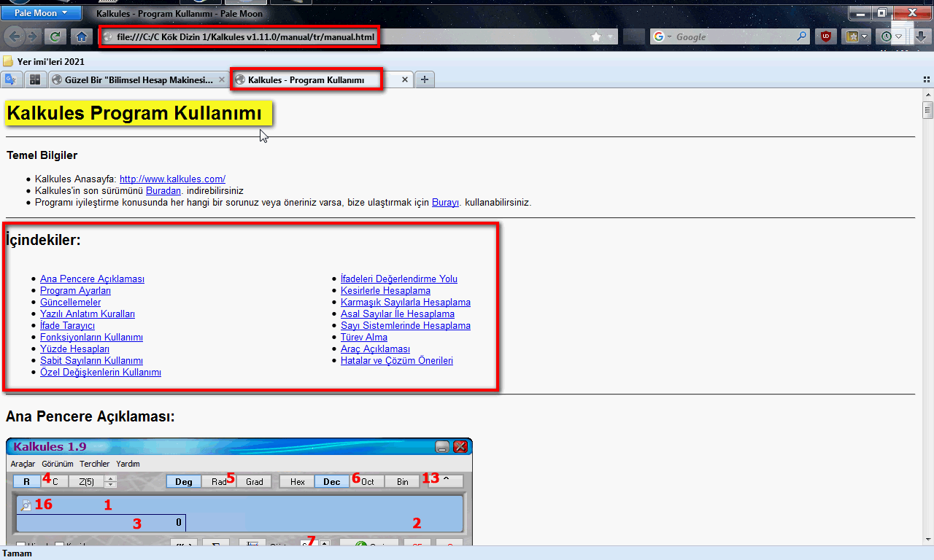Open the Hatalar ve Çözüm Önerileri link
The width and height of the screenshot is (934, 560).
397,360
